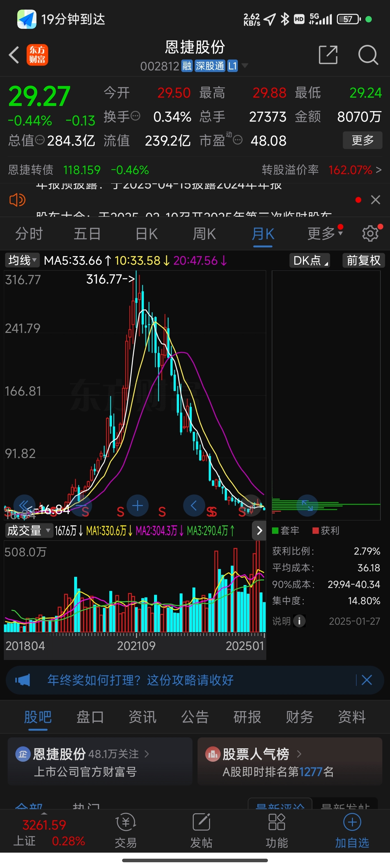Tap the 上证 index ticker
390x868 pixels.
click(49, 832)
